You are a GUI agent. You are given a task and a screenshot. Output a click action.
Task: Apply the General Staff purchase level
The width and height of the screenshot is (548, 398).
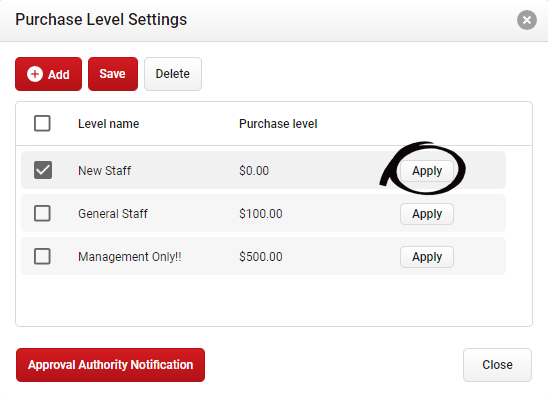pos(427,214)
